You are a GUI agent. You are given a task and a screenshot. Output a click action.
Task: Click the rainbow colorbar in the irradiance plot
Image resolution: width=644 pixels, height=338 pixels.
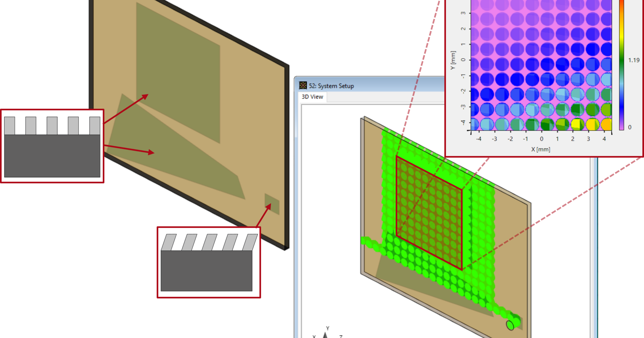pyautogui.click(x=622, y=64)
